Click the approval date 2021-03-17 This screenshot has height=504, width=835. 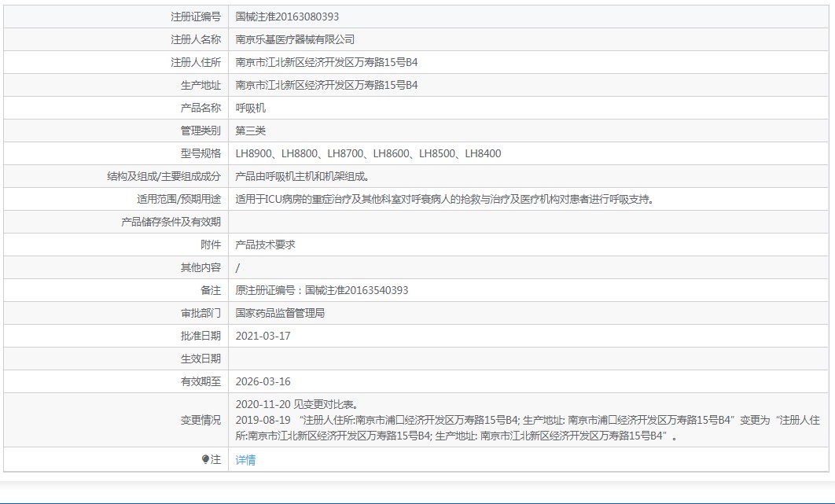263,337
